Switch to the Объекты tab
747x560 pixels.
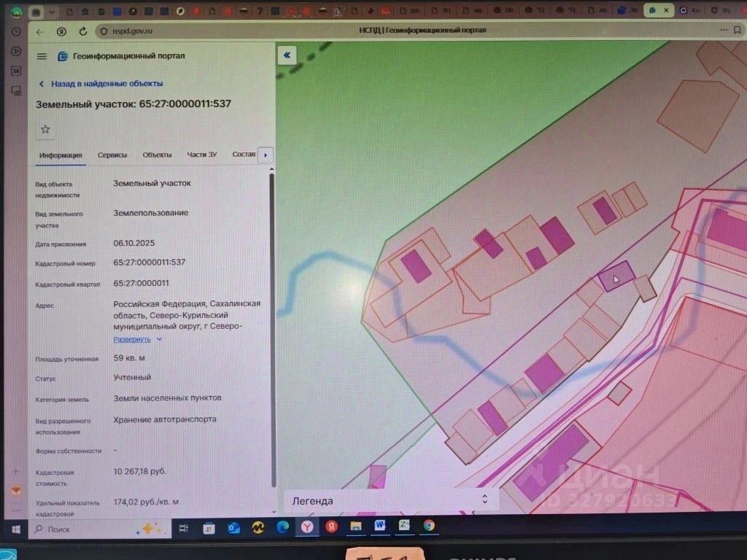pyautogui.click(x=157, y=155)
